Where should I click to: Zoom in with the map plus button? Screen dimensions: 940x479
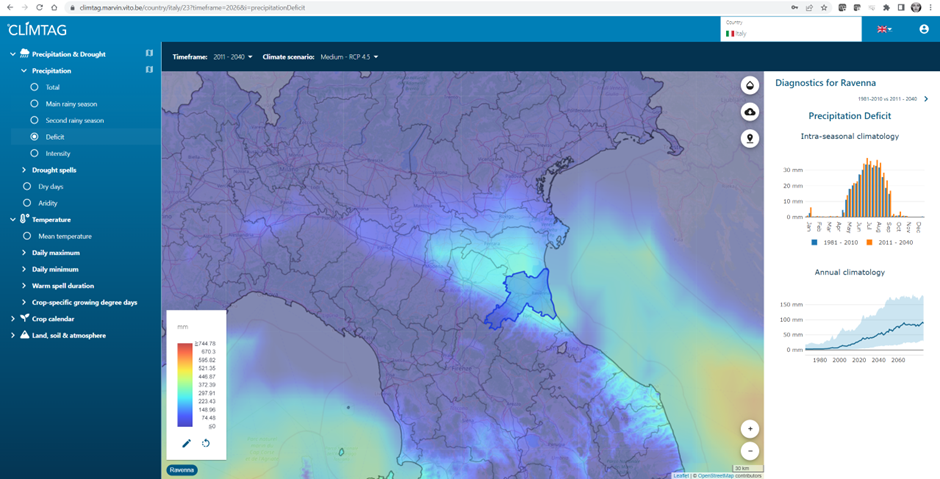[749, 428]
